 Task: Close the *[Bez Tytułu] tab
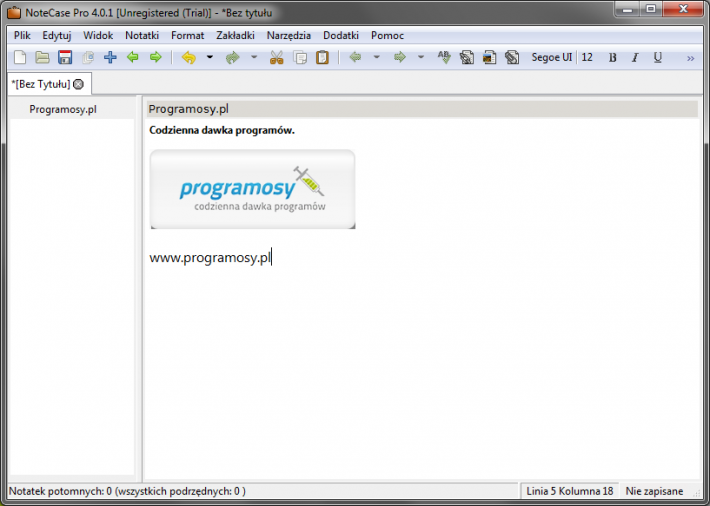[78, 84]
